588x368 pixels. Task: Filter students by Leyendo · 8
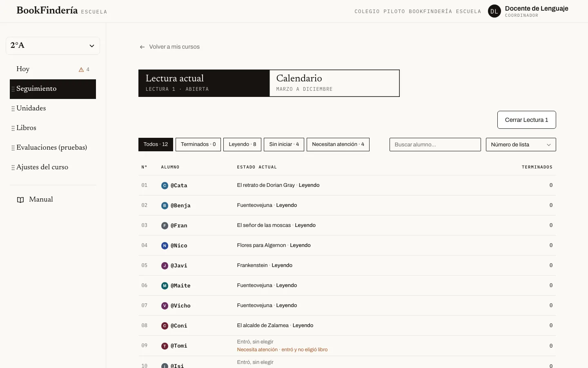(x=242, y=144)
